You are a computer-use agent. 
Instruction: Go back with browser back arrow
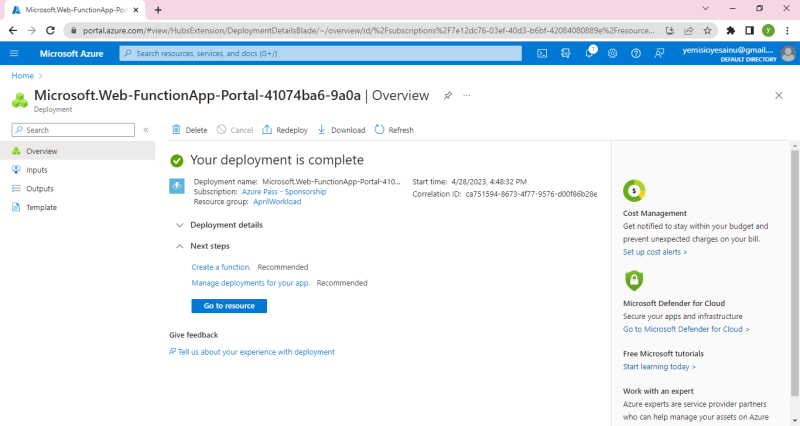pyautogui.click(x=13, y=31)
